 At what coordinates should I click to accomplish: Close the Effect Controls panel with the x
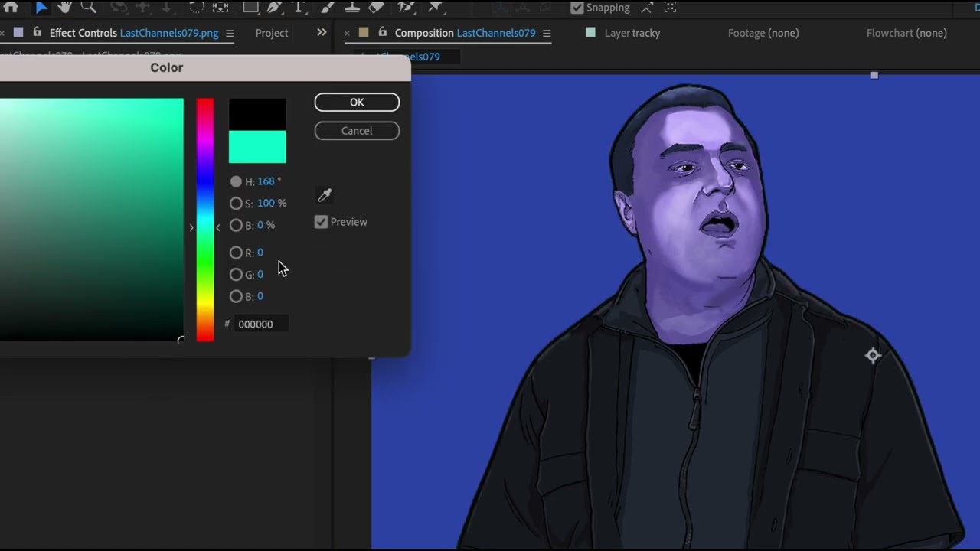2,33
